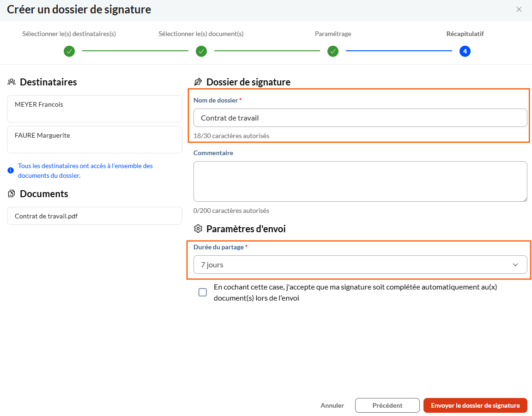Viewport: 532px width, 416px height.
Task: Click second step documents checkmark circle
Action: coord(201,51)
